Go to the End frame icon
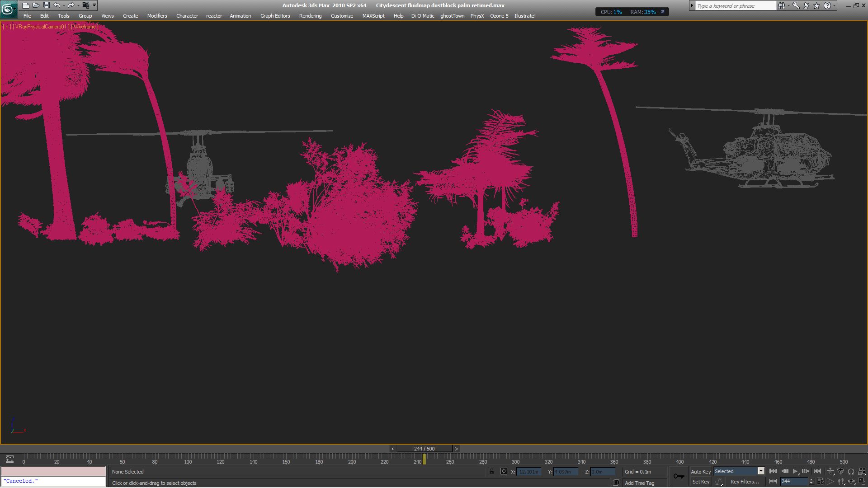868x488 pixels. [x=817, y=471]
